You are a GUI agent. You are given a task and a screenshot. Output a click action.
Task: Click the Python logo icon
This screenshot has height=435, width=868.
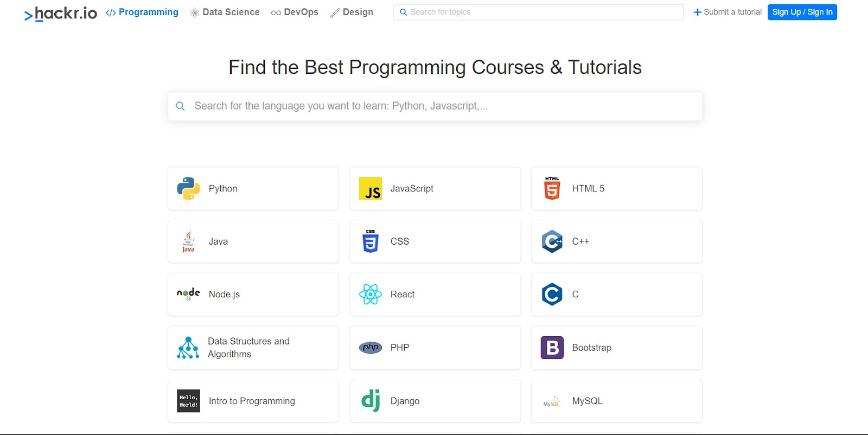tap(188, 189)
